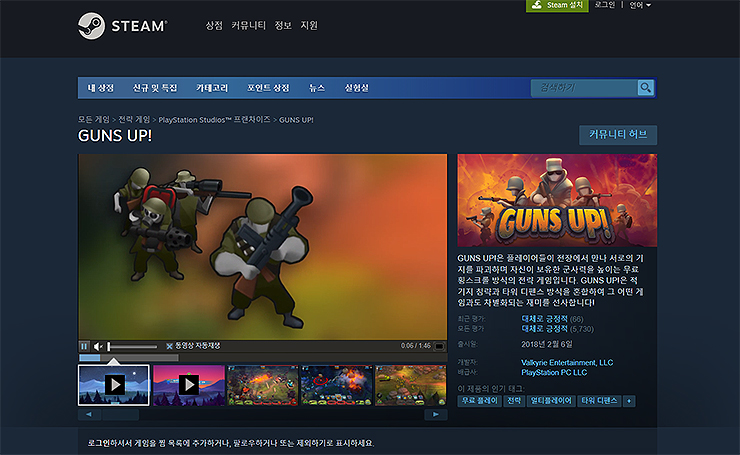Open the 커뮤니티 top menu
The width and height of the screenshot is (740, 455).
[248, 25]
